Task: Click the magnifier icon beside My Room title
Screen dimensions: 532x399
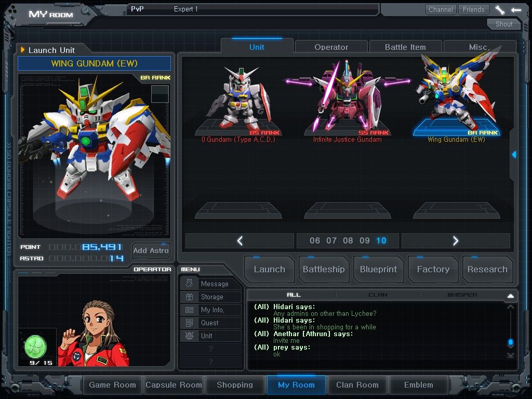Action: pyautogui.click(x=85, y=11)
